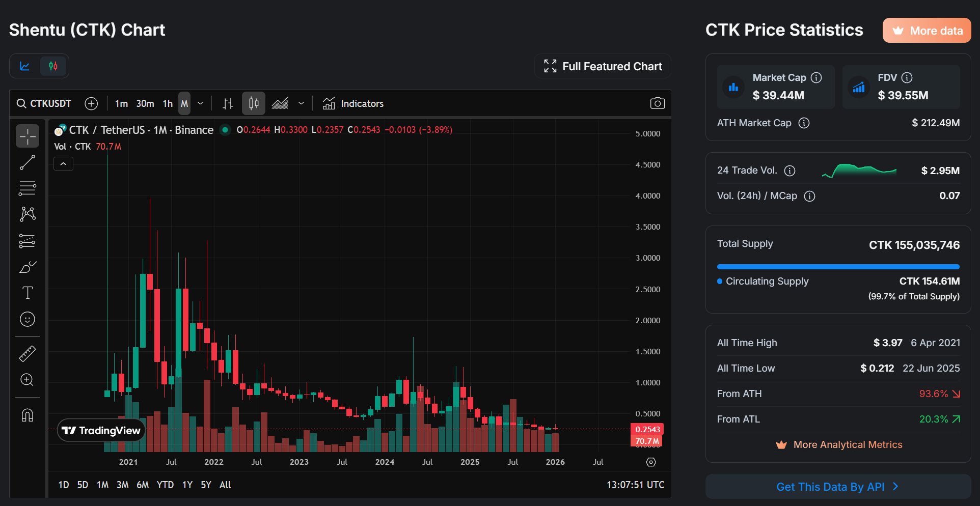The width and height of the screenshot is (980, 506).
Task: Click the CTK 155,035,746 total supply value
Action: (914, 245)
